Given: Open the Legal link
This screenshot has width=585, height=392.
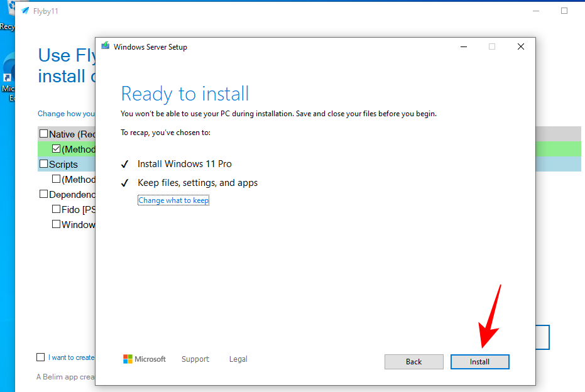Looking at the screenshot, I should pos(238,359).
